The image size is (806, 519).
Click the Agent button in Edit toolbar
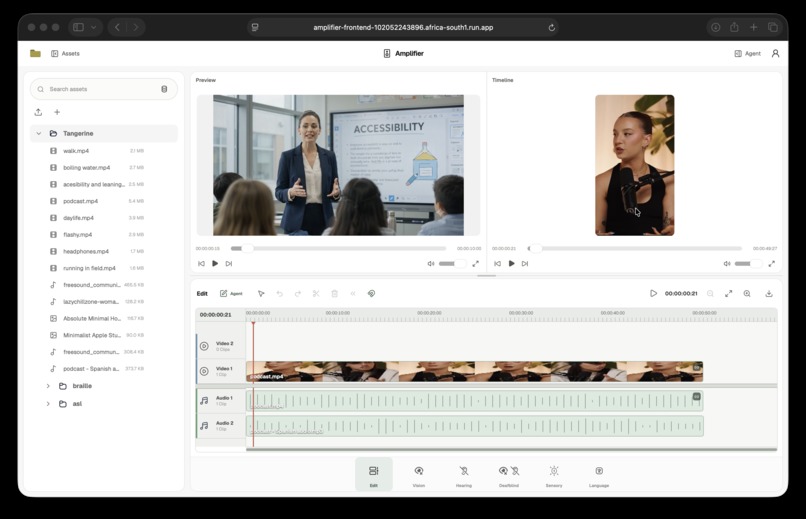(231, 293)
